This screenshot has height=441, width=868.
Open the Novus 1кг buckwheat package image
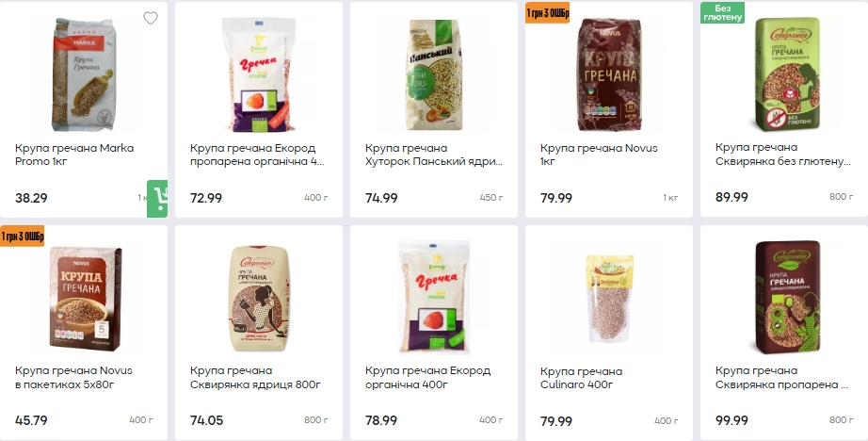click(609, 74)
